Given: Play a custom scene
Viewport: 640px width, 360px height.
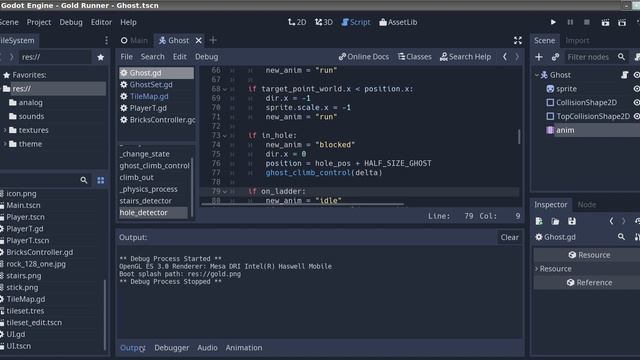Looking at the screenshot, I should 622,23.
